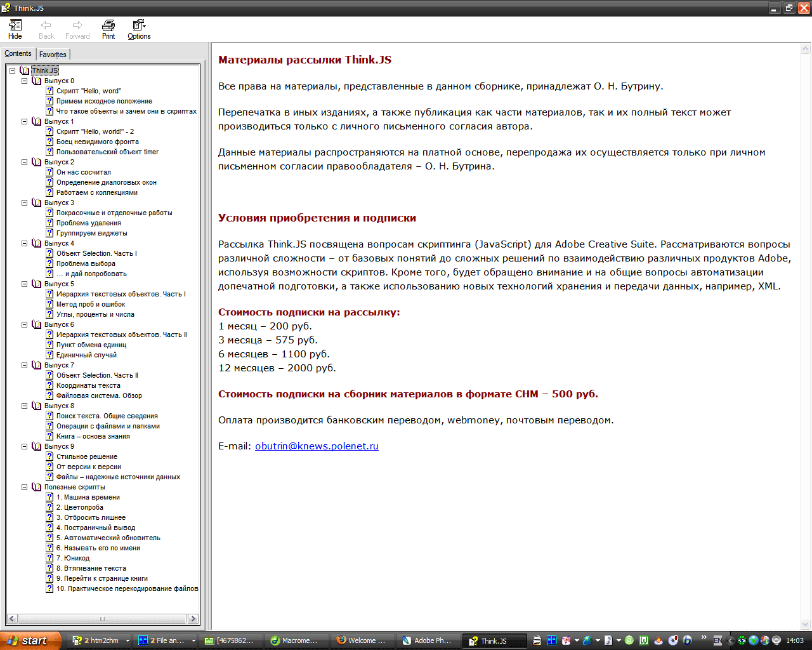Open topic Поиск текста. Общие сведения

click(x=107, y=416)
